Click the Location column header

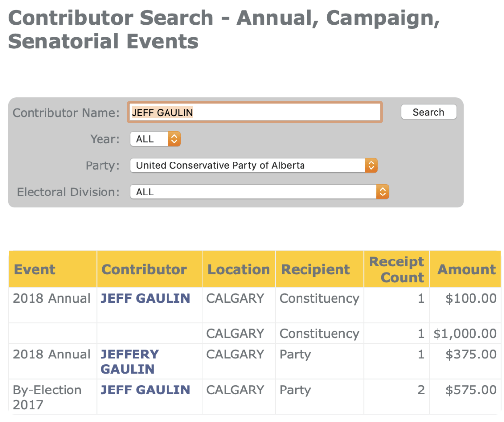coord(238,269)
